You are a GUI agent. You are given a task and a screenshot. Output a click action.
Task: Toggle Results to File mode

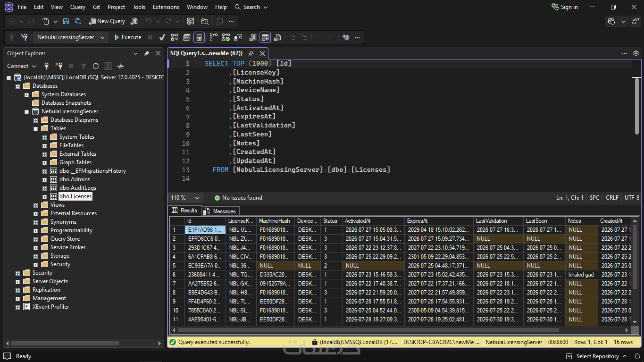coord(277,37)
